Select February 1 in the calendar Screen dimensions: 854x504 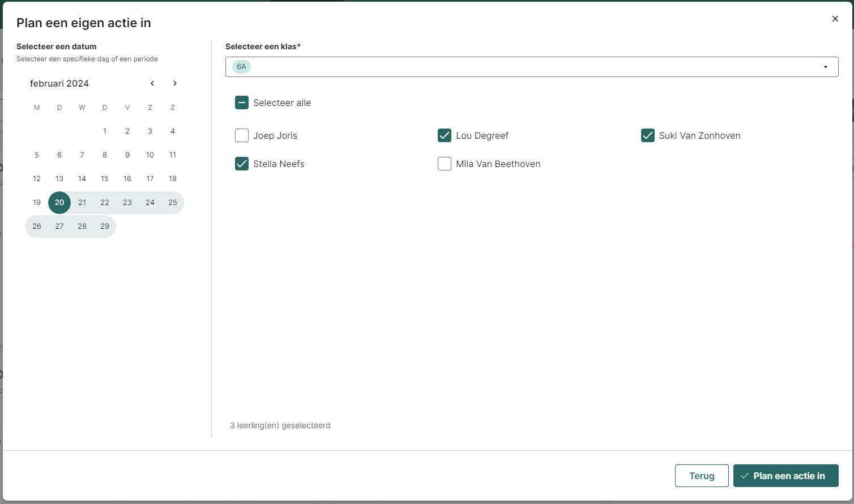105,131
